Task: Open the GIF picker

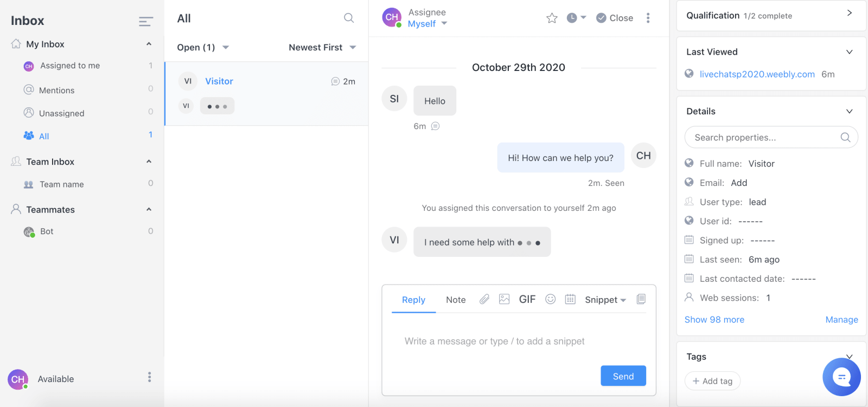Action: 527,299
